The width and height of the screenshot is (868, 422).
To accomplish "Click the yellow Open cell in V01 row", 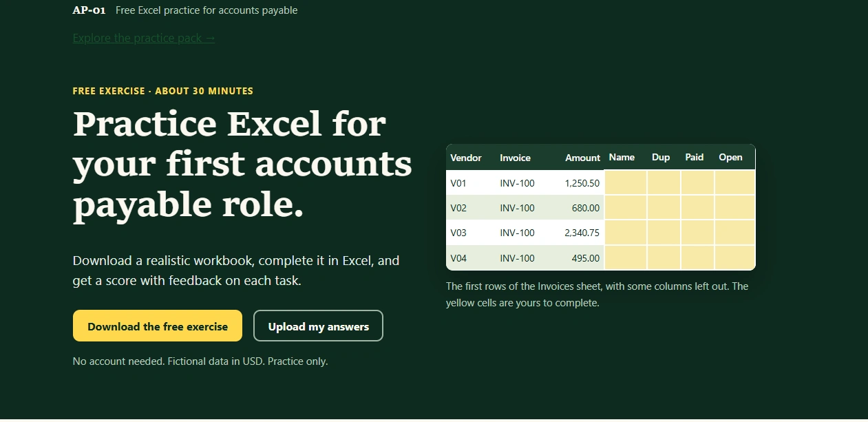I will [735, 182].
